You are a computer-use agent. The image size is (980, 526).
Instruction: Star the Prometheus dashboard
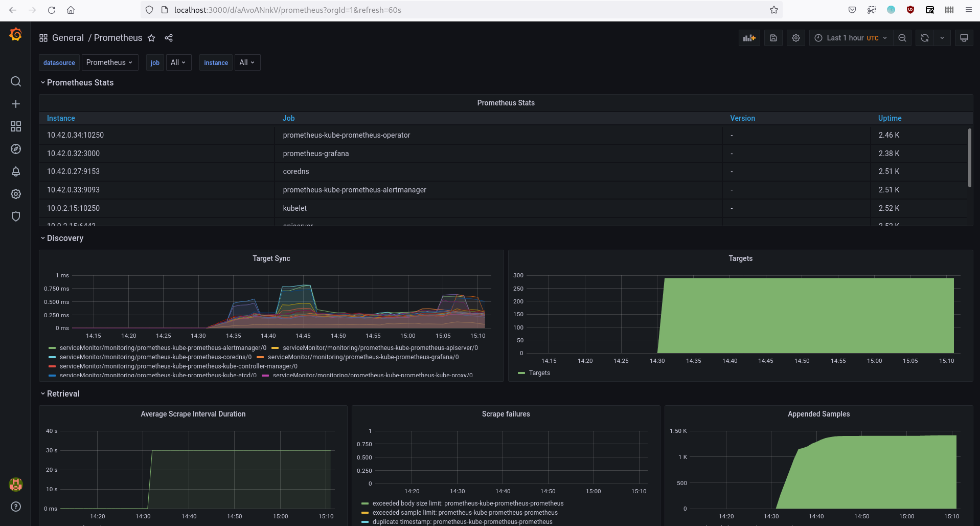coord(151,38)
